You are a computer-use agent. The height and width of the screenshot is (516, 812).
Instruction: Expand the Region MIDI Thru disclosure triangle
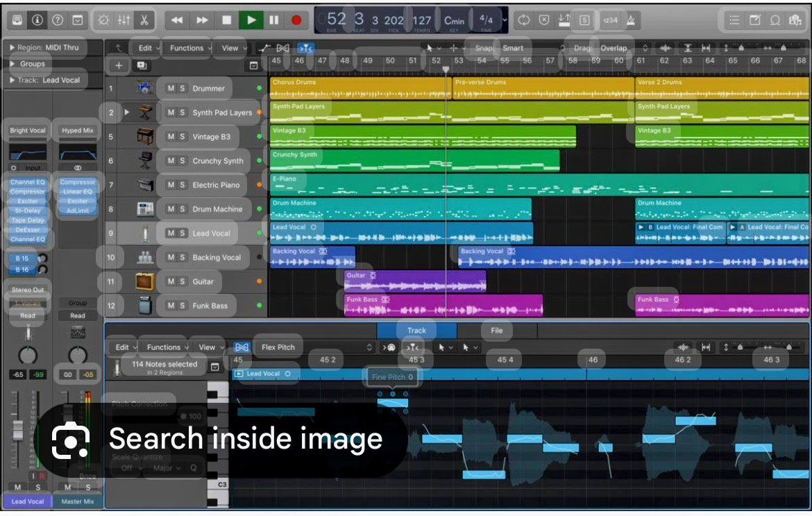click(12, 47)
